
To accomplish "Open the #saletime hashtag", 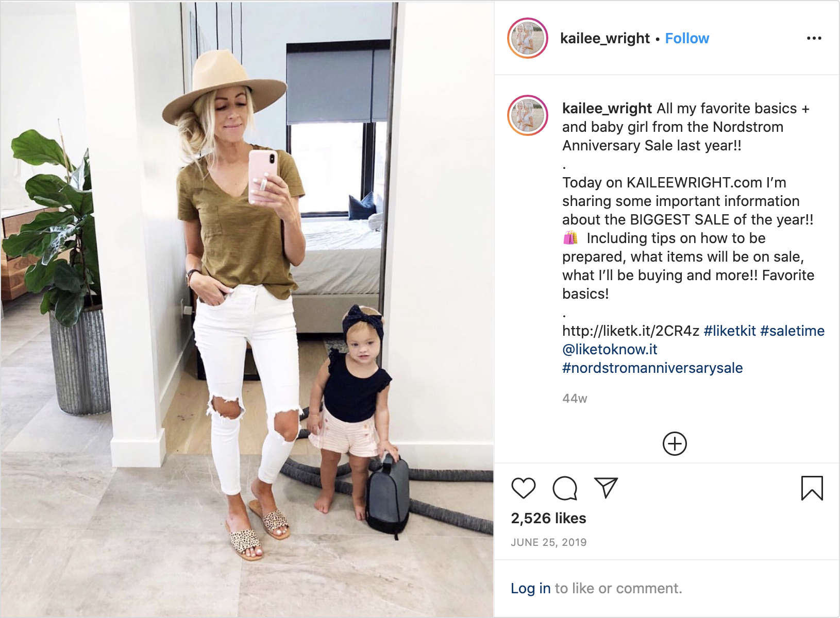I will pos(792,331).
